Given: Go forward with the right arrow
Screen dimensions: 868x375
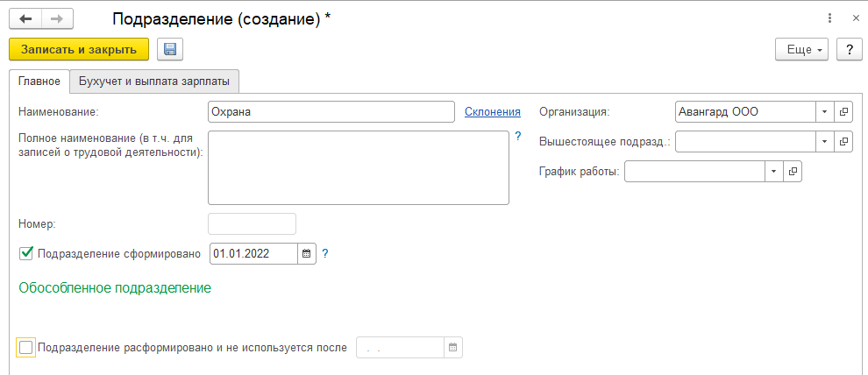Looking at the screenshot, I should pos(57,18).
